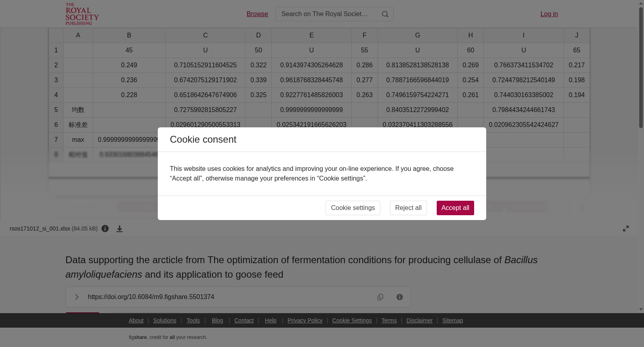Enter fullscreen with the expand icon
This screenshot has height=347, width=644.
[626, 229]
